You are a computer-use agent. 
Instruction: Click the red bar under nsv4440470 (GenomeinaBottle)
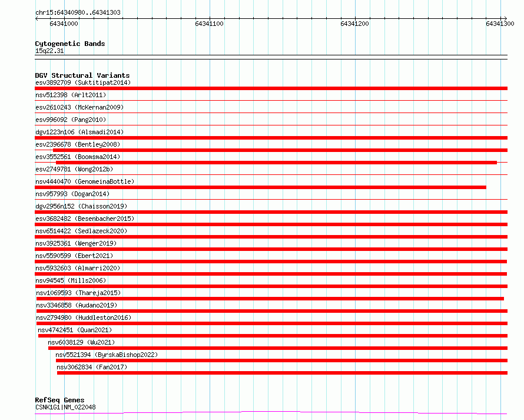tap(260, 187)
